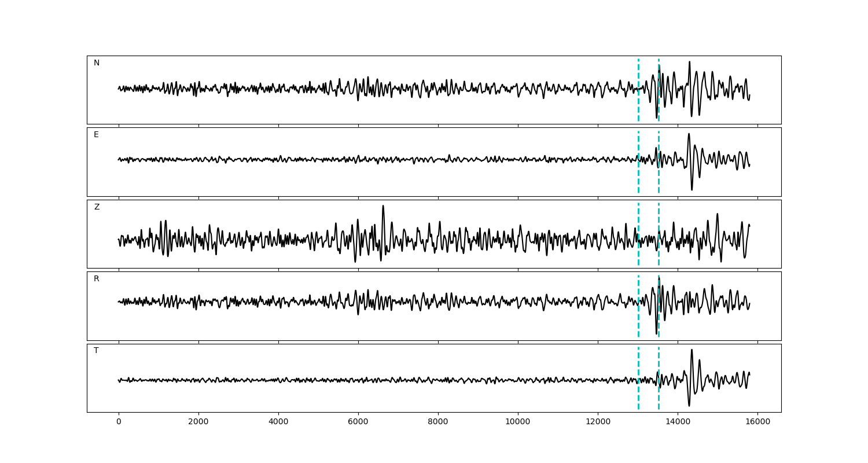This screenshot has height=463, width=868.
Task: Click the Z component label
Action: click(97, 207)
